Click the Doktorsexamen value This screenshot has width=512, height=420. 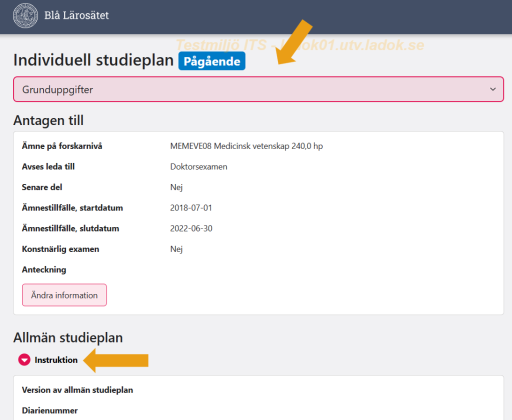(x=198, y=166)
